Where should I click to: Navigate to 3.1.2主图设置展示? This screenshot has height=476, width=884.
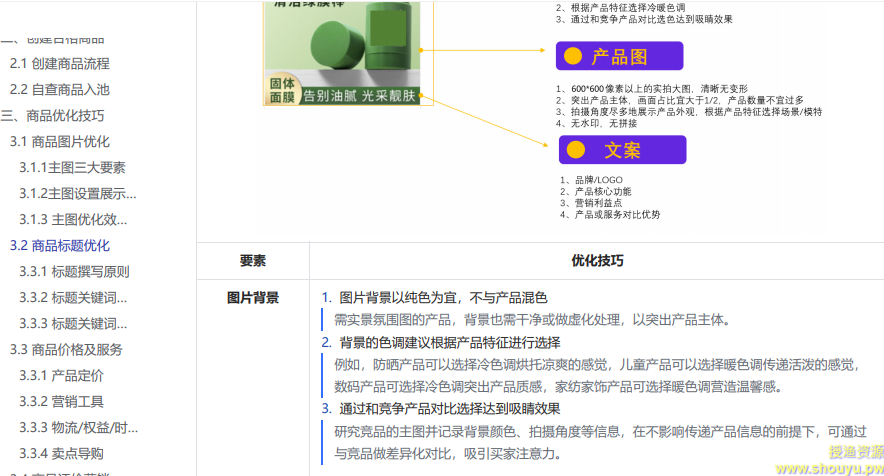78,193
